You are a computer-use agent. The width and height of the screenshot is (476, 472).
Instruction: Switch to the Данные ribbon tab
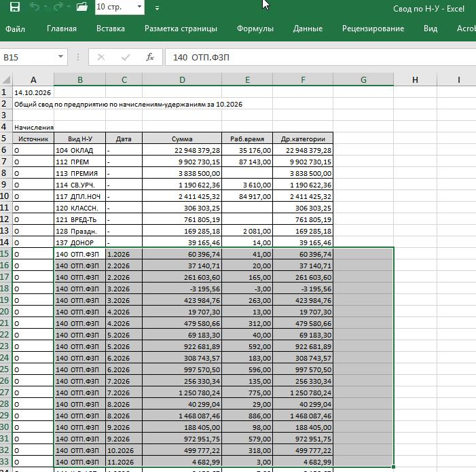click(x=308, y=29)
